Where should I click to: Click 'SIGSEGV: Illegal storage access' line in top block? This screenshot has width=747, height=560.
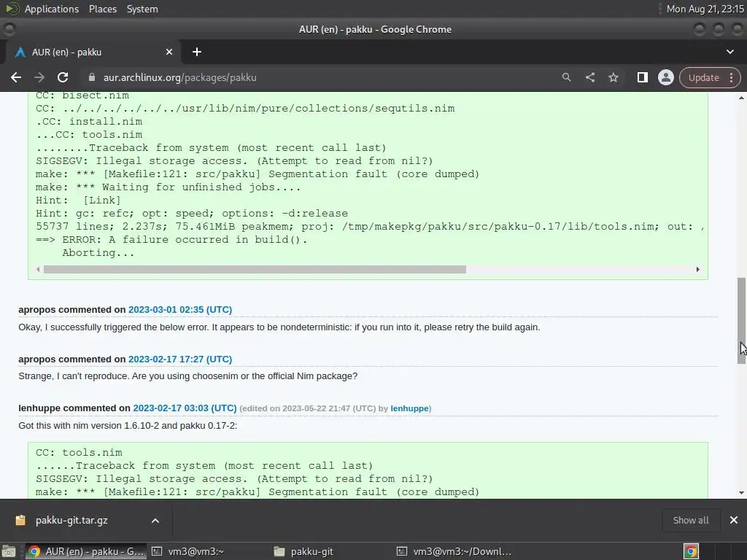(x=234, y=161)
